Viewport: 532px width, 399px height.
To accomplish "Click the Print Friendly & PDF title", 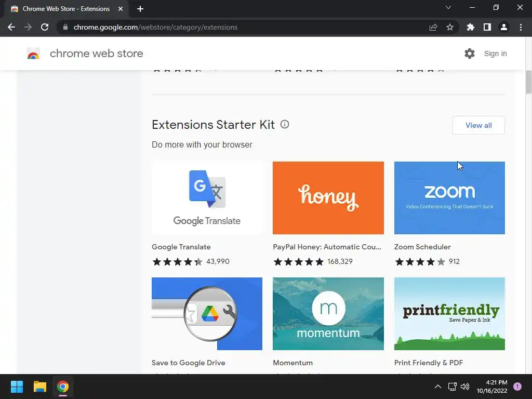I will [x=429, y=363].
